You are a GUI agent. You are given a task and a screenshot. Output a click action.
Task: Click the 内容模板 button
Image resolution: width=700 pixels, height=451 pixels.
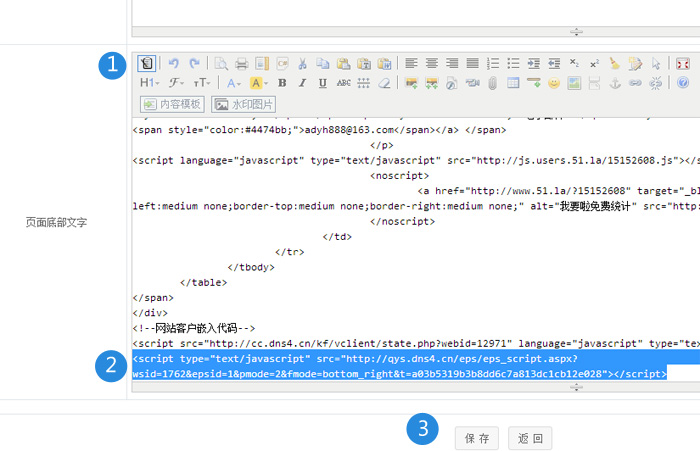[x=172, y=104]
